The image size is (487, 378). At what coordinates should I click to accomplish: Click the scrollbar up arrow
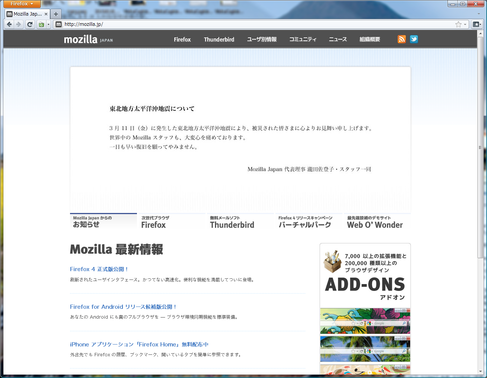(x=480, y=34)
